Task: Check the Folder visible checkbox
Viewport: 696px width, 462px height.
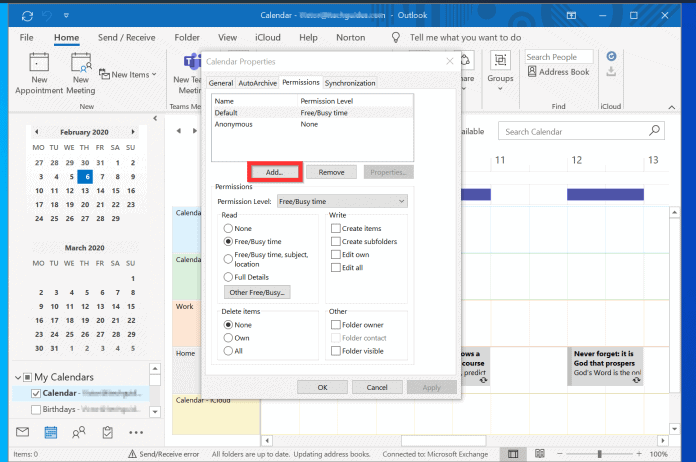Action: [336, 351]
